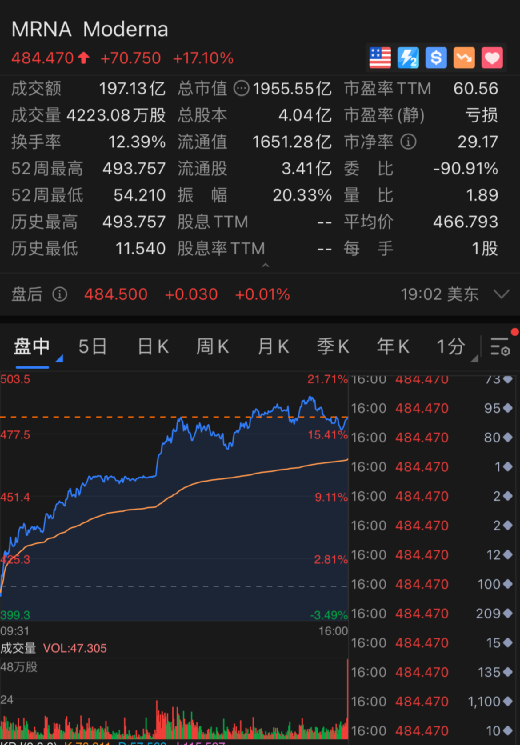Tap the blue dollar sign icon
520x745 pixels.
pos(436,58)
